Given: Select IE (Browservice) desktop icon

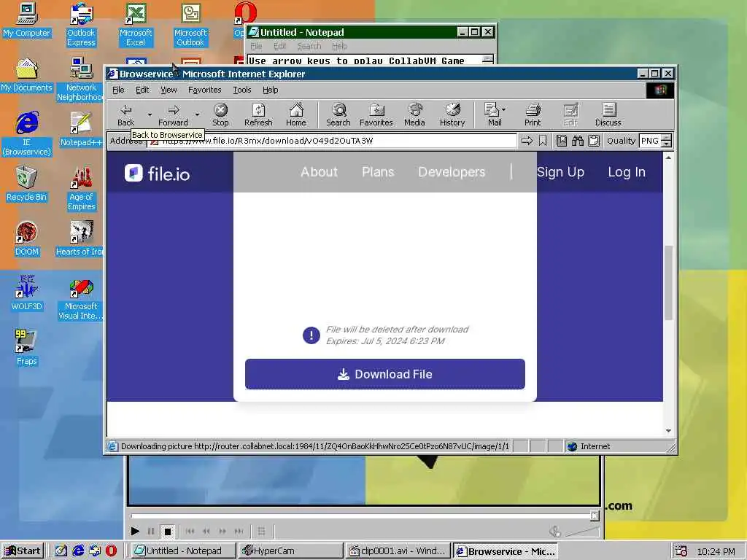Looking at the screenshot, I should pos(27,134).
